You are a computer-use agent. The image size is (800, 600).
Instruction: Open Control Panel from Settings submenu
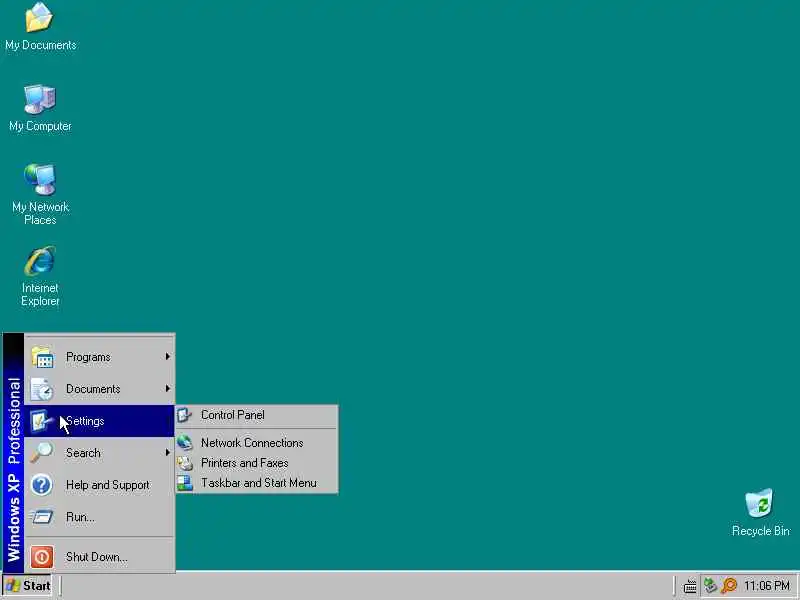pyautogui.click(x=257, y=415)
